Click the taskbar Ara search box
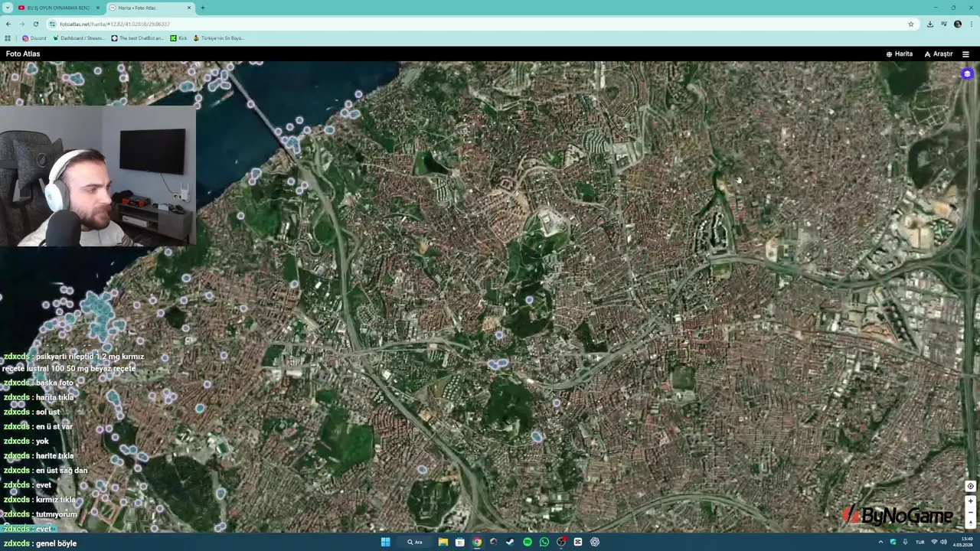Screen dimensions: 980x551 tap(416, 542)
